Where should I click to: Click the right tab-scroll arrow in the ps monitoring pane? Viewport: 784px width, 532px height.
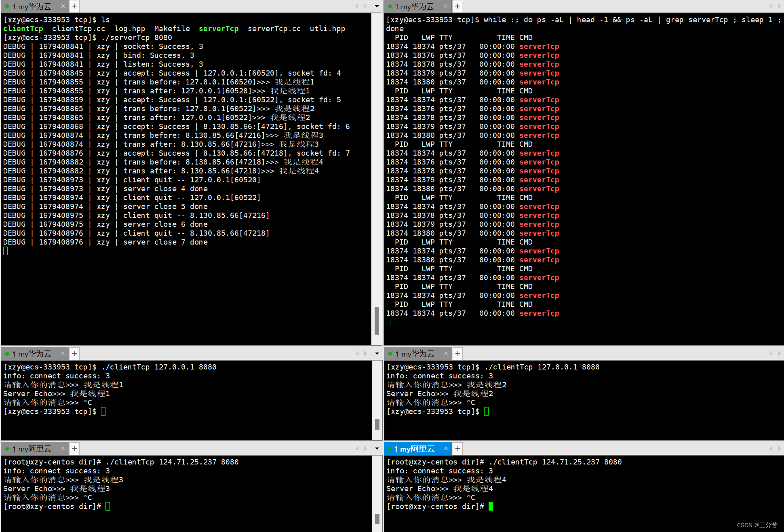pyautogui.click(x=779, y=6)
